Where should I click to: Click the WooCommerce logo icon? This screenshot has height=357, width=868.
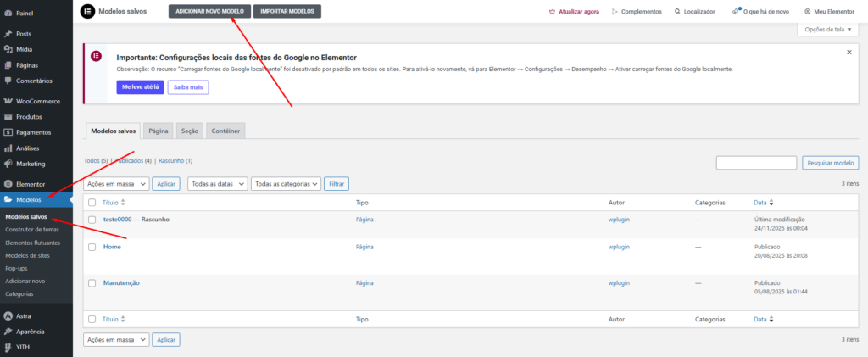coord(8,101)
